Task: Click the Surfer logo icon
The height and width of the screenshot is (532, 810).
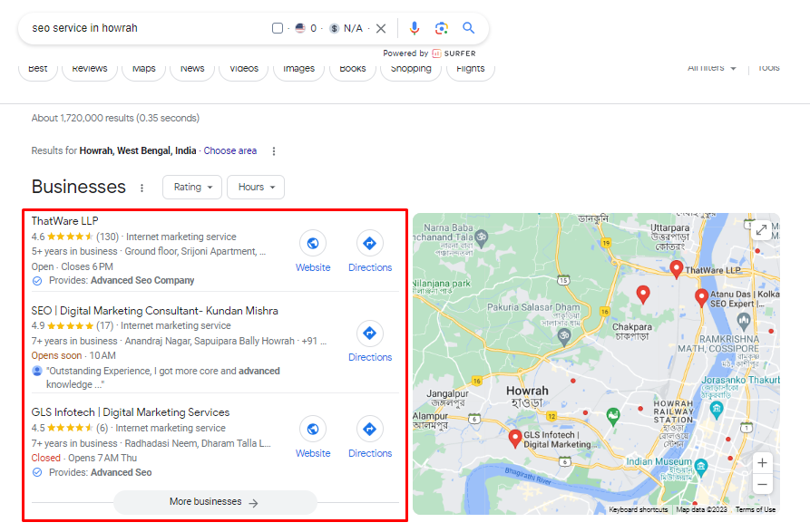Action: tap(436, 53)
